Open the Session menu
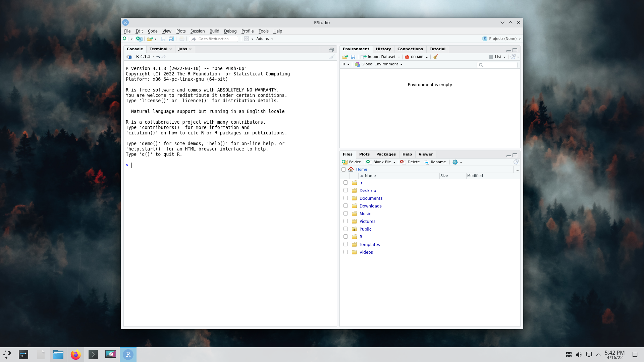Image resolution: width=644 pixels, height=362 pixels. (197, 31)
